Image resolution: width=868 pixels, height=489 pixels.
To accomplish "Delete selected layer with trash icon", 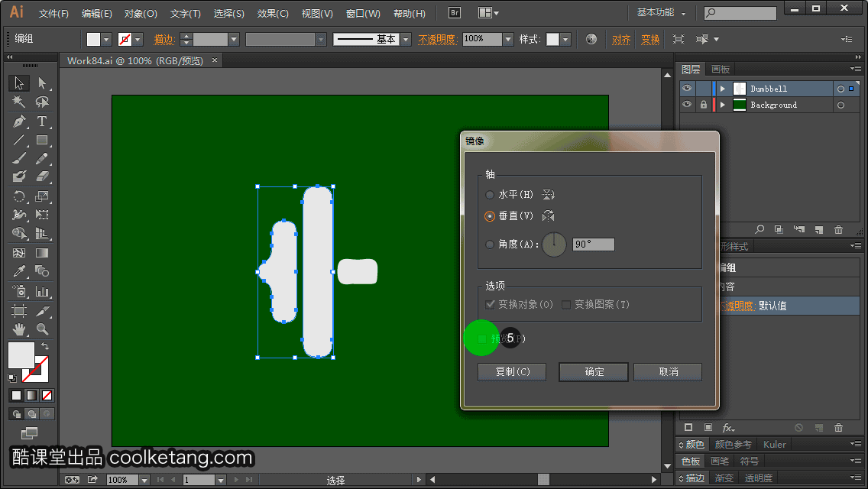I will pyautogui.click(x=839, y=229).
